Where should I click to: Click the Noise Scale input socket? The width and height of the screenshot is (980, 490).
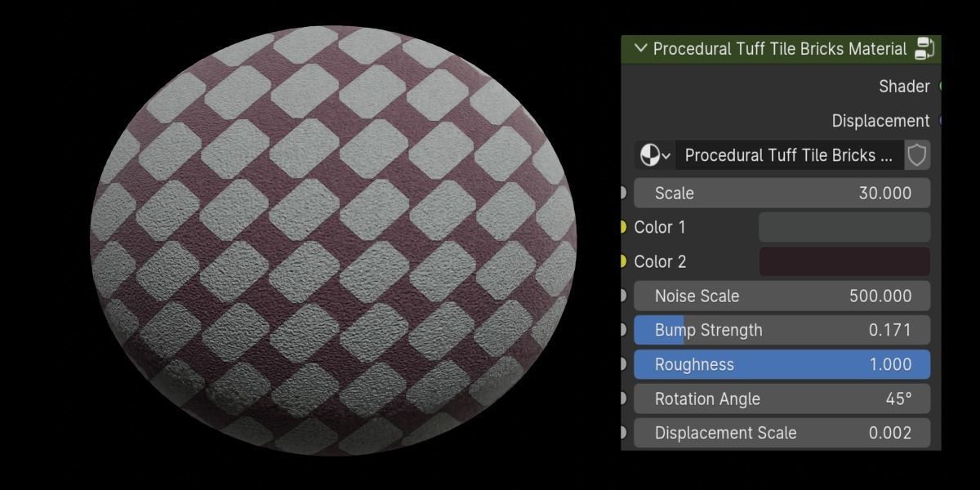tap(623, 296)
